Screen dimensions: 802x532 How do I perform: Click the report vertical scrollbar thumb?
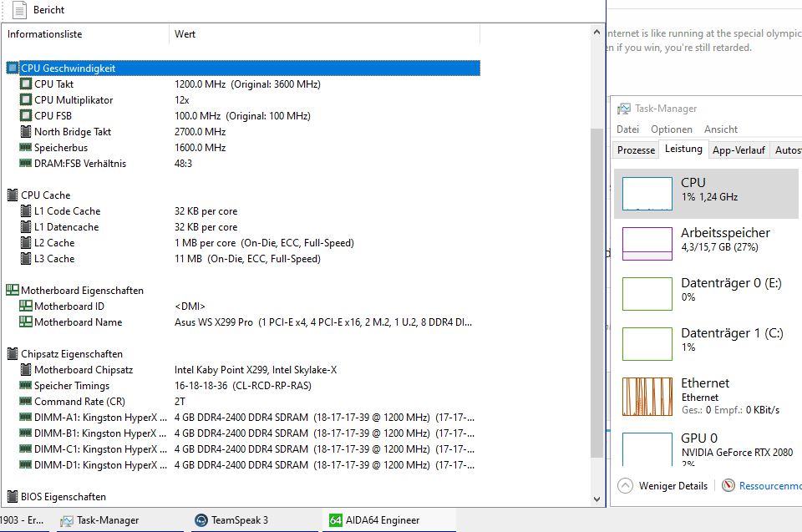[x=596, y=294]
